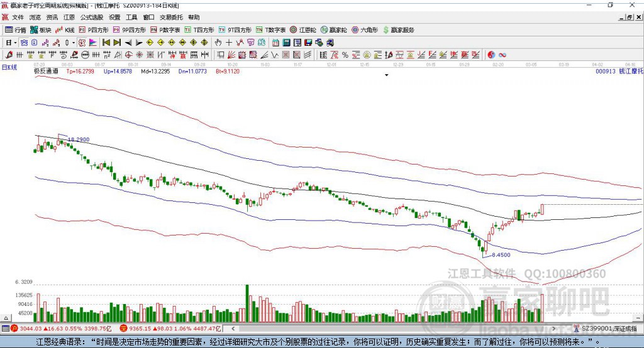This screenshot has height=348, width=644.
Task: Select the crosshair cursor tool
Action: click(x=229, y=43)
